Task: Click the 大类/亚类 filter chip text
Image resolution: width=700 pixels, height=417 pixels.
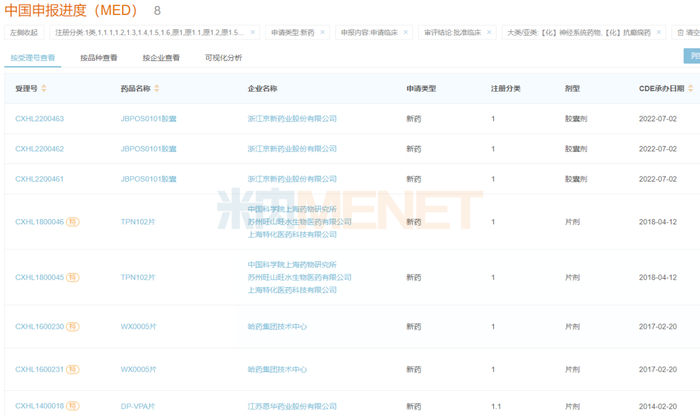Action: coord(579,33)
